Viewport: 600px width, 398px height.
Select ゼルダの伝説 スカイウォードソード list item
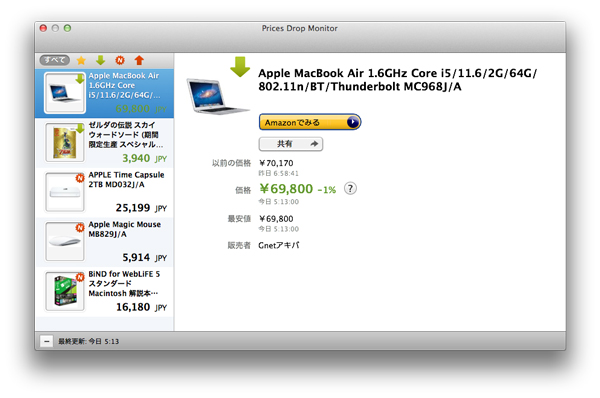[104, 143]
